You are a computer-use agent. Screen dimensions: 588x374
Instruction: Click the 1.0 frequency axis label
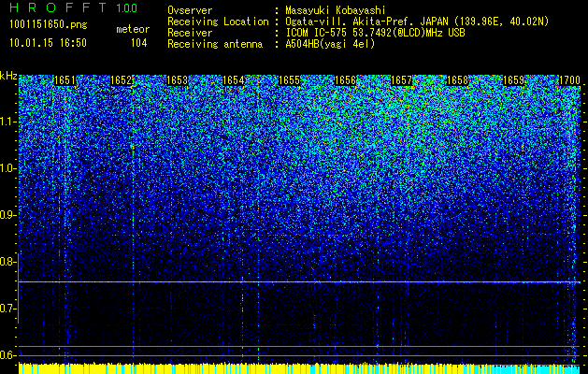pyautogui.click(x=7, y=169)
